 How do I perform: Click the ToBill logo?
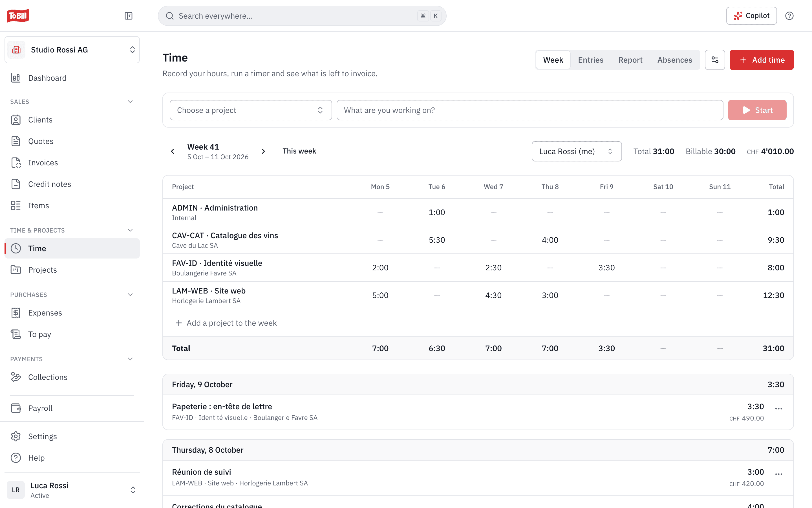[x=17, y=16]
